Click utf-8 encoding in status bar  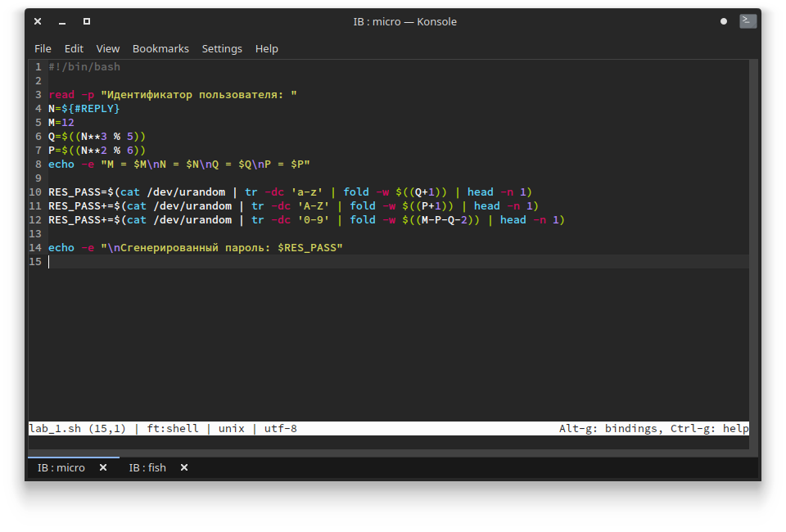click(x=281, y=428)
